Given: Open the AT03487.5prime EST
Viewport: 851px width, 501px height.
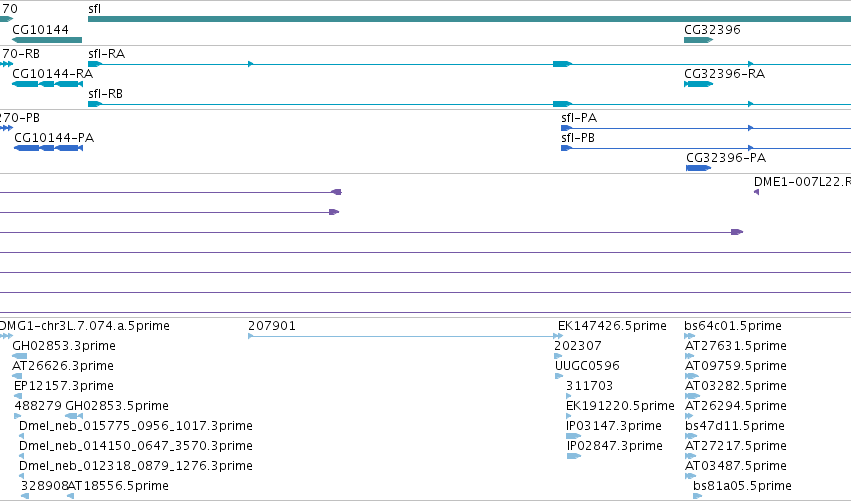Looking at the screenshot, I should [x=690, y=476].
